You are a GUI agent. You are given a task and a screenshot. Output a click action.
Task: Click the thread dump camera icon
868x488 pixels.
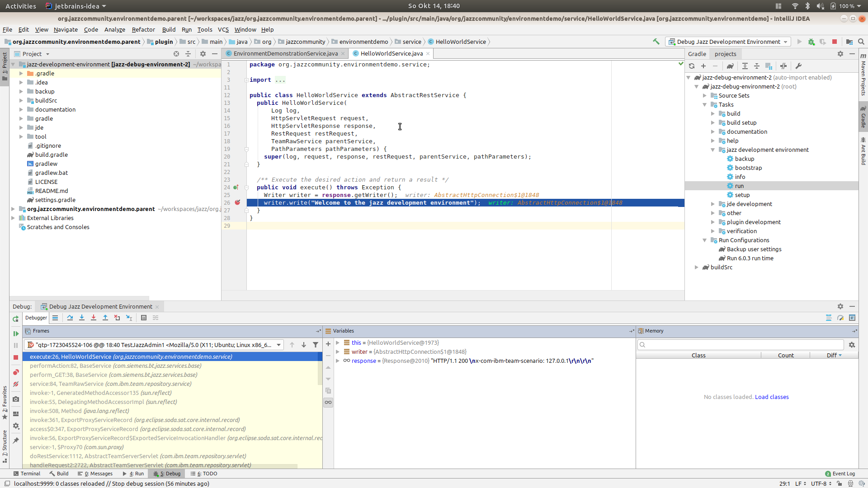click(16, 399)
